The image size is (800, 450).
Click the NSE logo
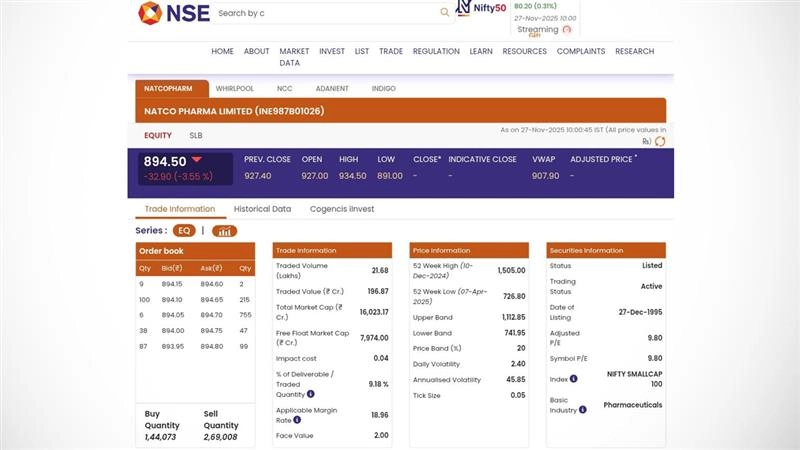coord(173,13)
